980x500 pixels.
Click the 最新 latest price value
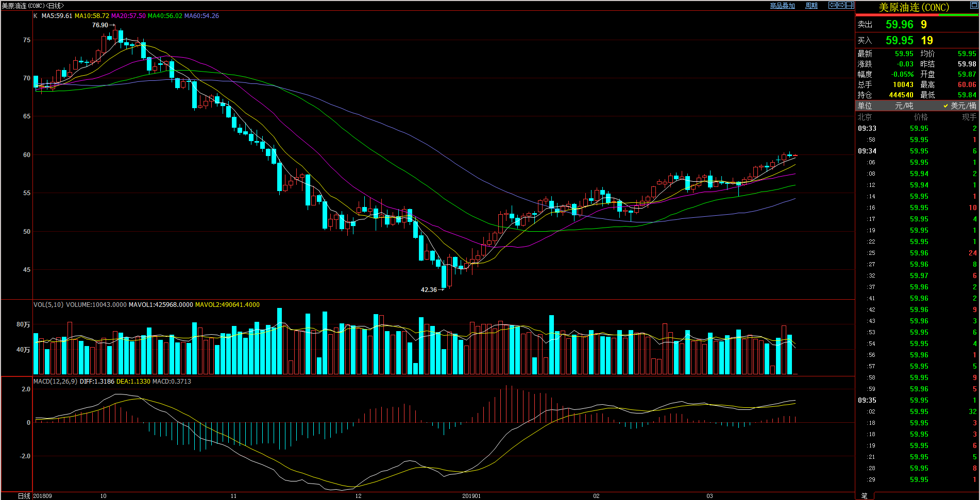pyautogui.click(x=904, y=54)
